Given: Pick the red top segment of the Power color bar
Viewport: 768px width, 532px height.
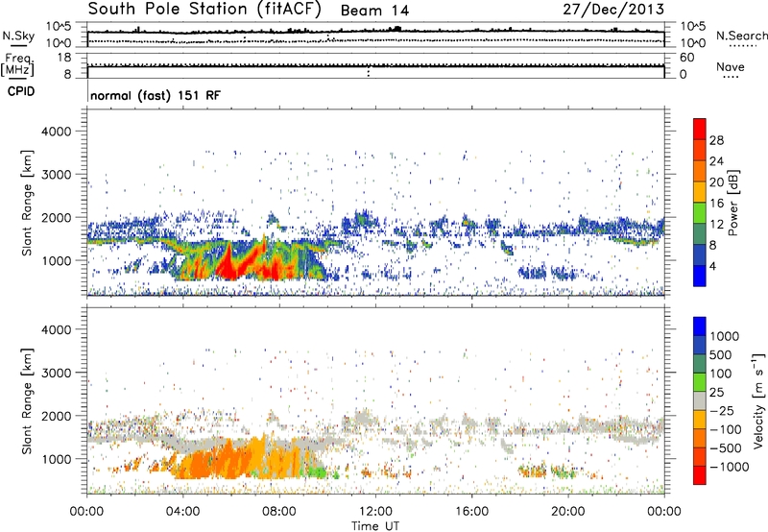Looking at the screenshot, I should pos(700,130).
